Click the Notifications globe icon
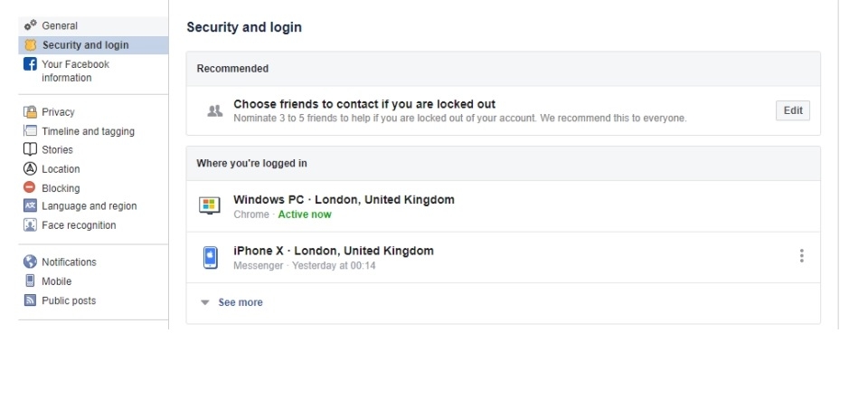This screenshot has height=419, width=868. (x=30, y=262)
